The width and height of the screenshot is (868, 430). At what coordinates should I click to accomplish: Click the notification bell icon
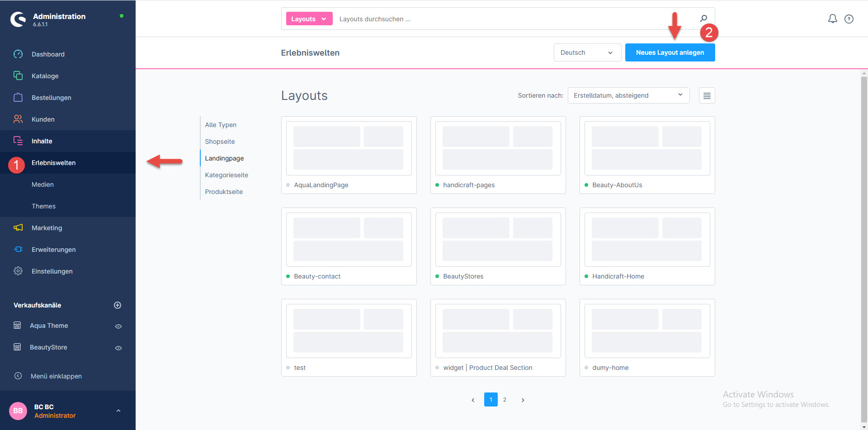832,19
